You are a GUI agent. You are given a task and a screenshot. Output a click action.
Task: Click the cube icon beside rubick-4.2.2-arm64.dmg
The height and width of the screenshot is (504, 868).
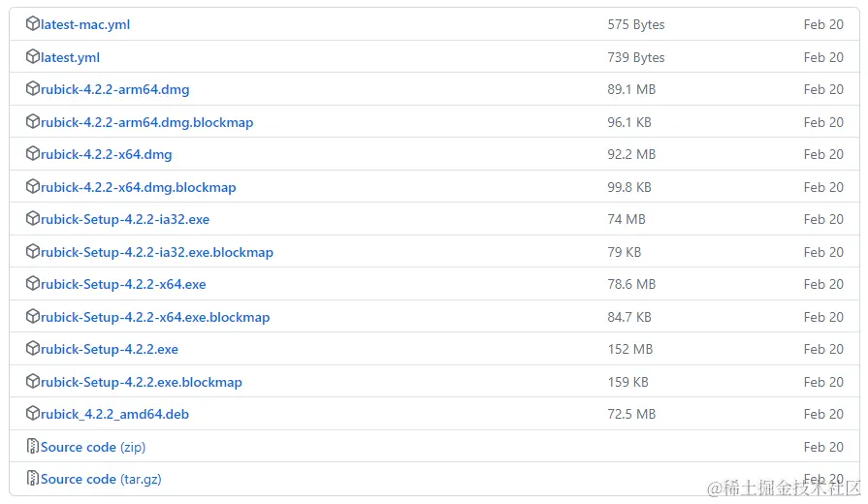click(33, 88)
